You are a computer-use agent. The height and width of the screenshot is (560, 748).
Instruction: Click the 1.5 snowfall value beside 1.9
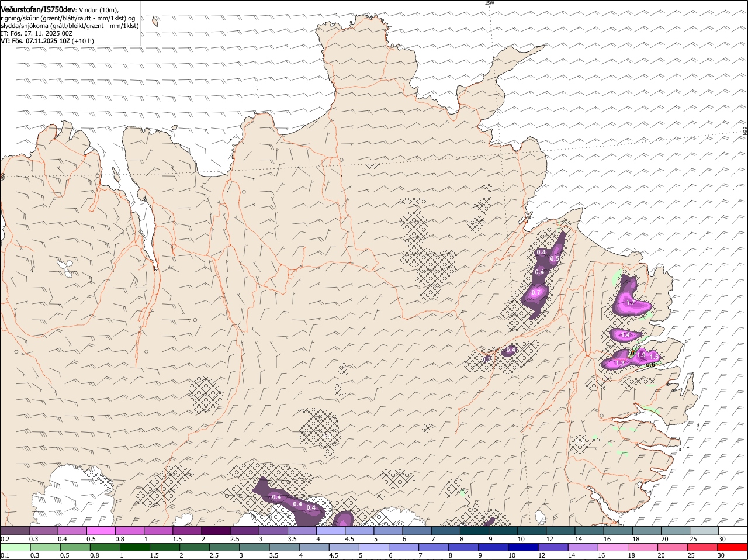654,357
